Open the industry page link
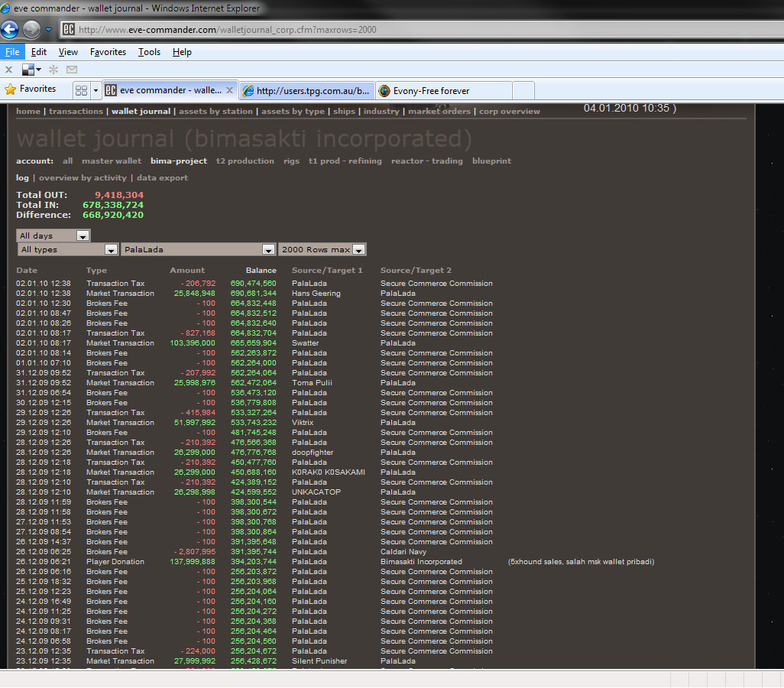The image size is (784, 688). coord(381,111)
